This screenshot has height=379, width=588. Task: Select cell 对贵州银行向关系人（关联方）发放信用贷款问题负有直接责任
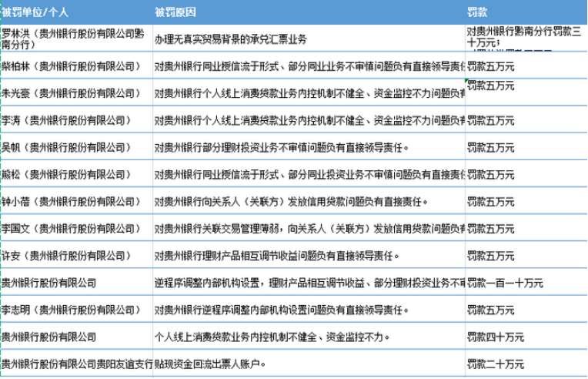click(309, 200)
